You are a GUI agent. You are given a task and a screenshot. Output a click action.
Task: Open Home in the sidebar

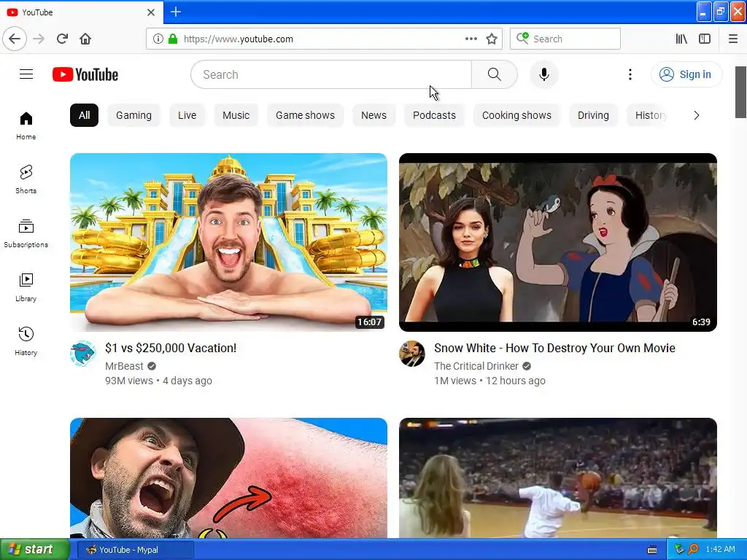pyautogui.click(x=26, y=125)
